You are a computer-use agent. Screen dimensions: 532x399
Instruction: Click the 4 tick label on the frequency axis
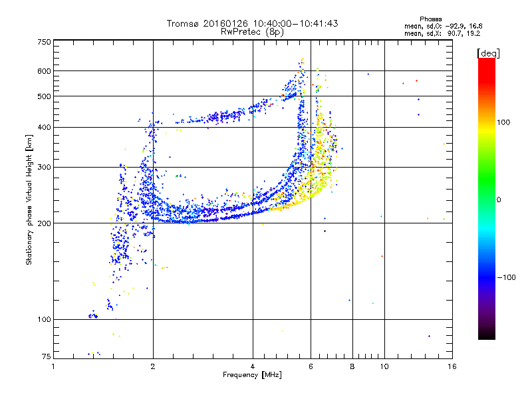pos(253,366)
